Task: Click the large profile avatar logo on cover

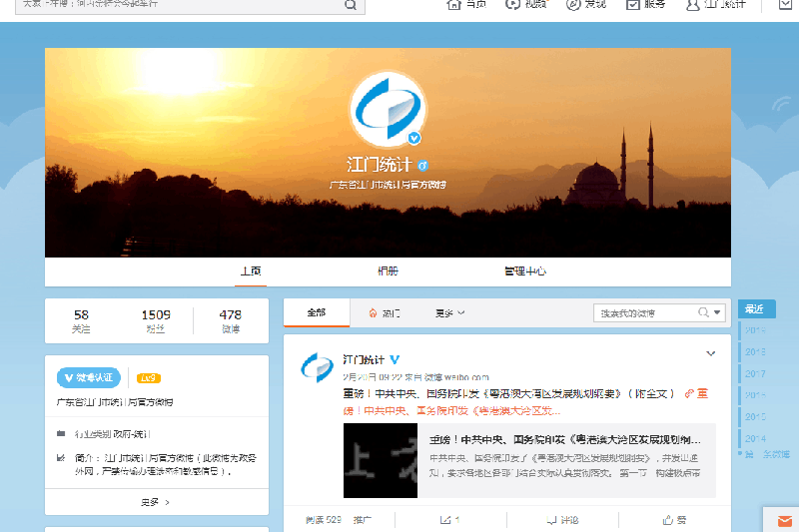Action: pyautogui.click(x=388, y=109)
